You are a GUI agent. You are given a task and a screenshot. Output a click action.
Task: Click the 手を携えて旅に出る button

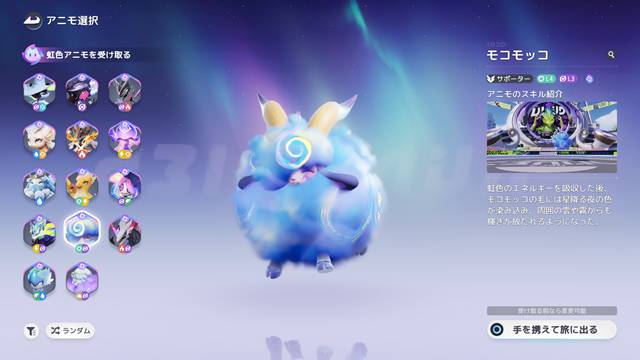click(552, 329)
